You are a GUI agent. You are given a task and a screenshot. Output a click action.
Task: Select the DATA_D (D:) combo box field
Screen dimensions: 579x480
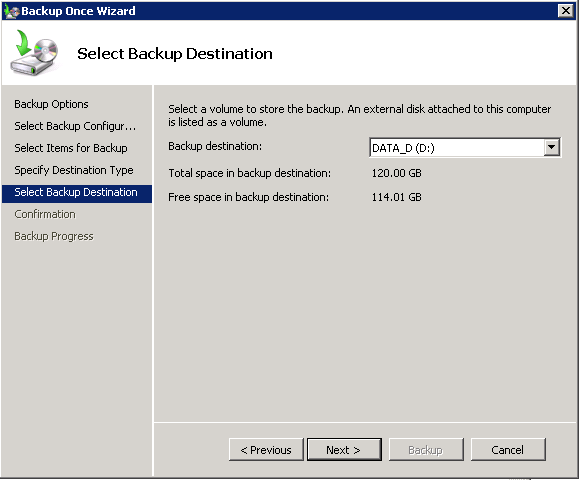(x=465, y=148)
